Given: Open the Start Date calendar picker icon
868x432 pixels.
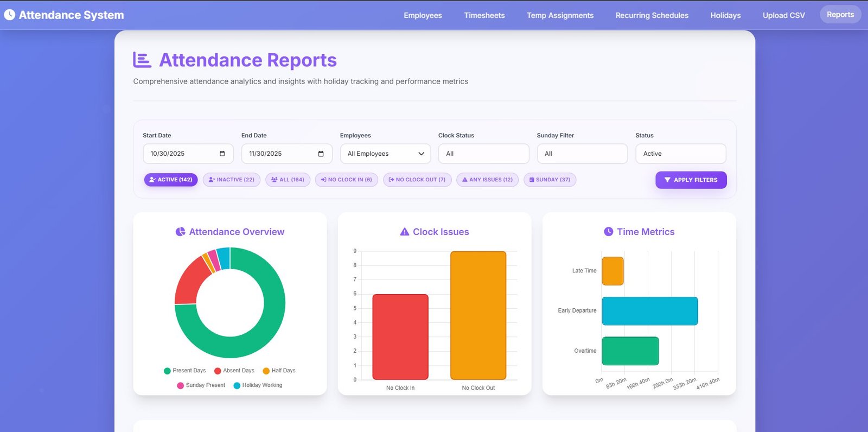Looking at the screenshot, I should point(222,154).
